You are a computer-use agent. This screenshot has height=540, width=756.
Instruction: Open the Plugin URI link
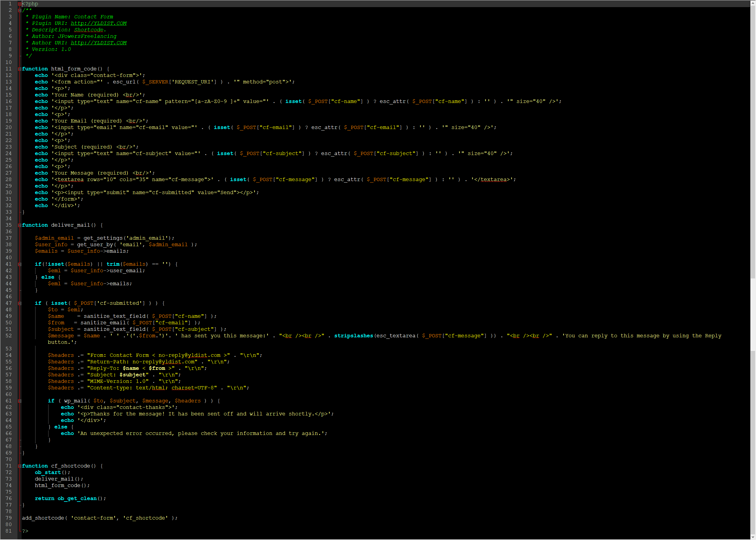pos(98,23)
